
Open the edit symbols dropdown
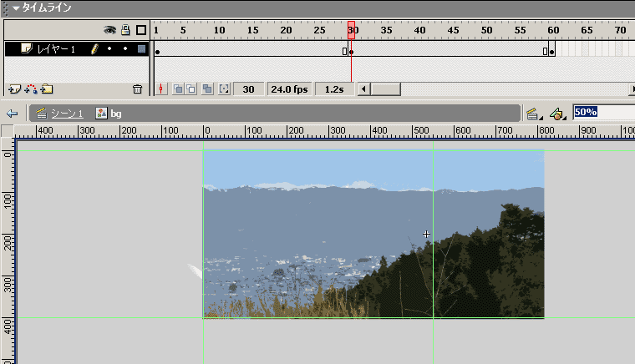coord(557,114)
